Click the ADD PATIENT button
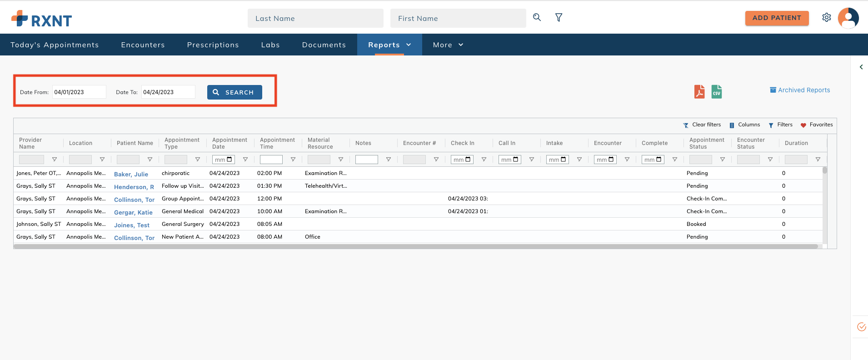This screenshot has height=360, width=868. 777,18
